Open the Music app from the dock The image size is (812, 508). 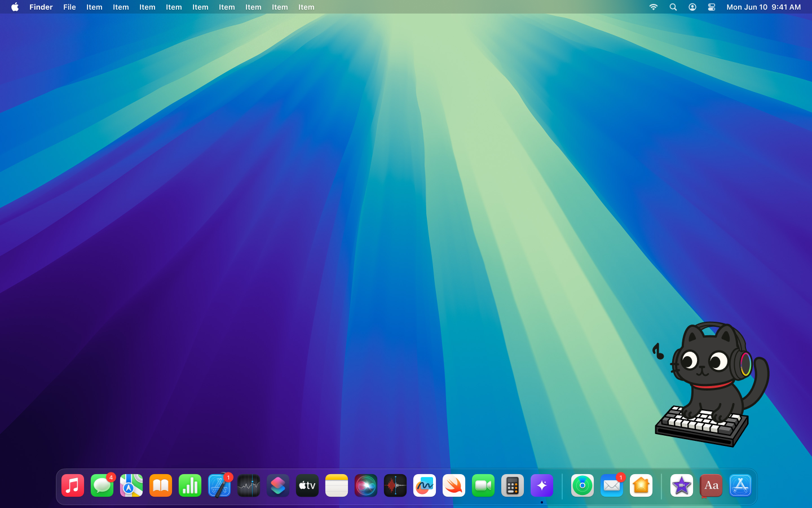point(73,485)
